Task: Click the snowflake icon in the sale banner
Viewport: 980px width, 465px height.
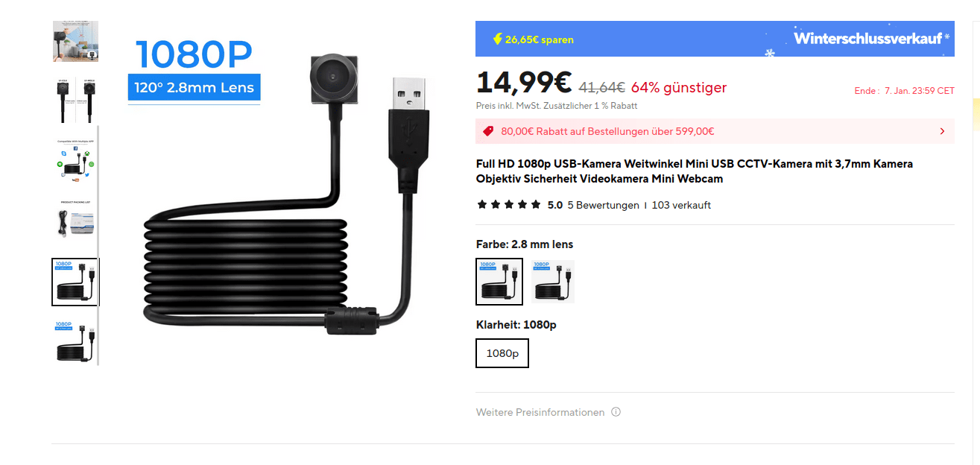Action: pos(770,53)
